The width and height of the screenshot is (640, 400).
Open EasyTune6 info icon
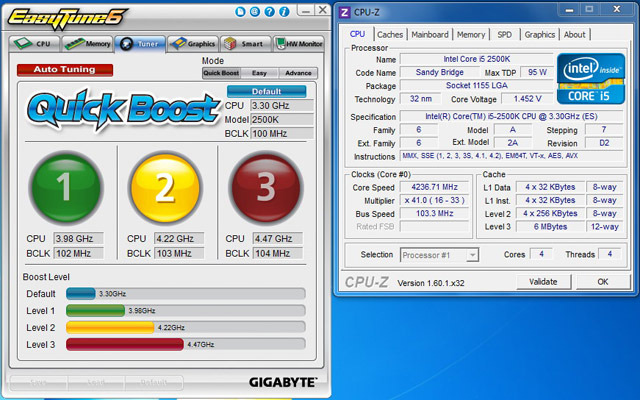[x=284, y=11]
